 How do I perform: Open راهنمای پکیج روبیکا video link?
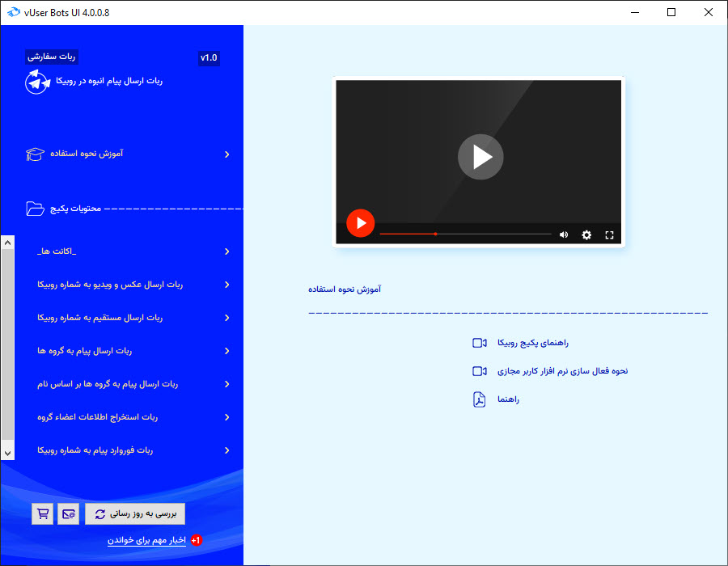point(533,343)
